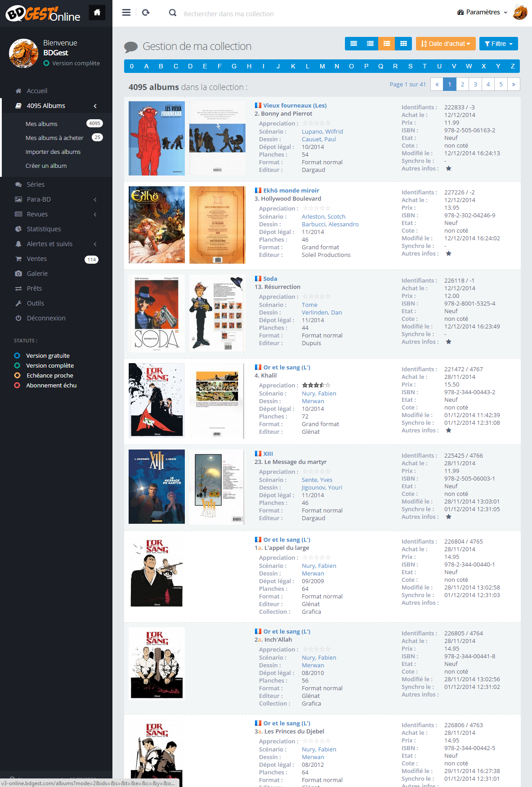Open Galerie via the camera icon
Image resolution: width=532 pixels, height=787 pixels.
18,274
